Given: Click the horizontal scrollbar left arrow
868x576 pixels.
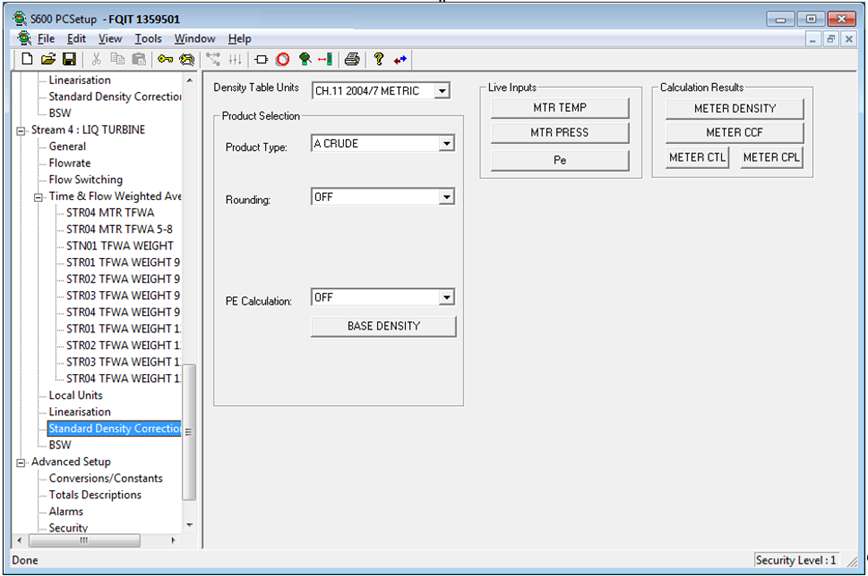Looking at the screenshot, I should click(19, 540).
